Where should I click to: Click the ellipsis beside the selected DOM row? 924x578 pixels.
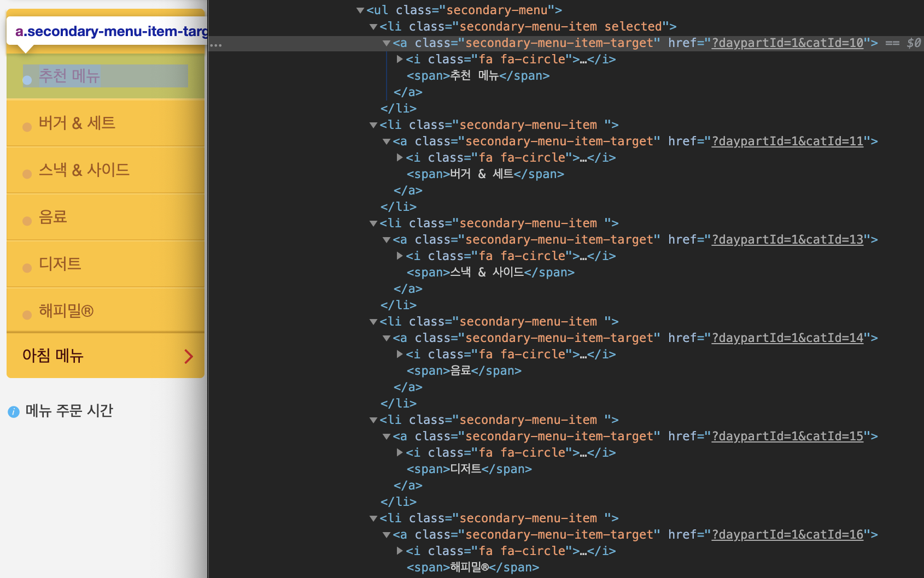tap(216, 45)
